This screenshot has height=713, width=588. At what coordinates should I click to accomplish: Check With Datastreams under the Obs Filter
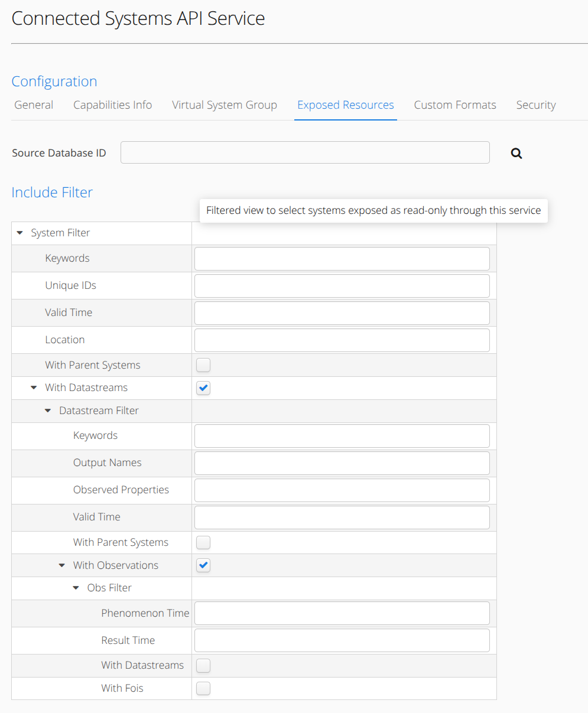203,665
